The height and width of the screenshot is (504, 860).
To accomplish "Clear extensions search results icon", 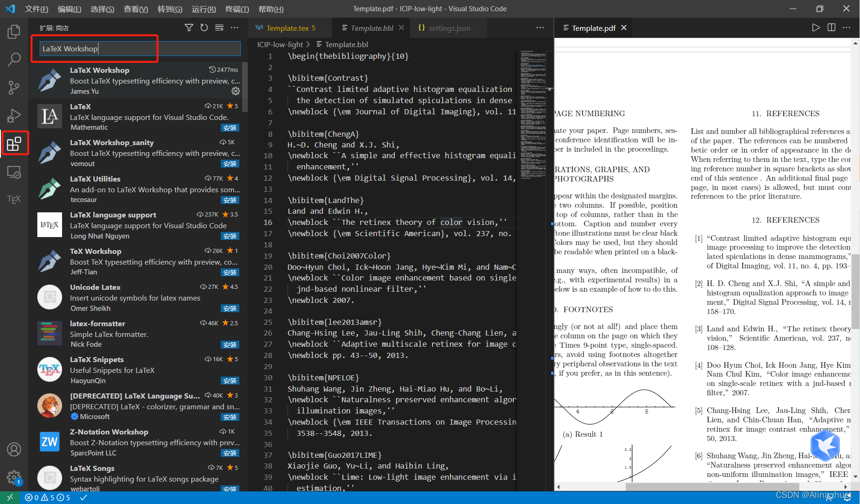I will coord(219,28).
